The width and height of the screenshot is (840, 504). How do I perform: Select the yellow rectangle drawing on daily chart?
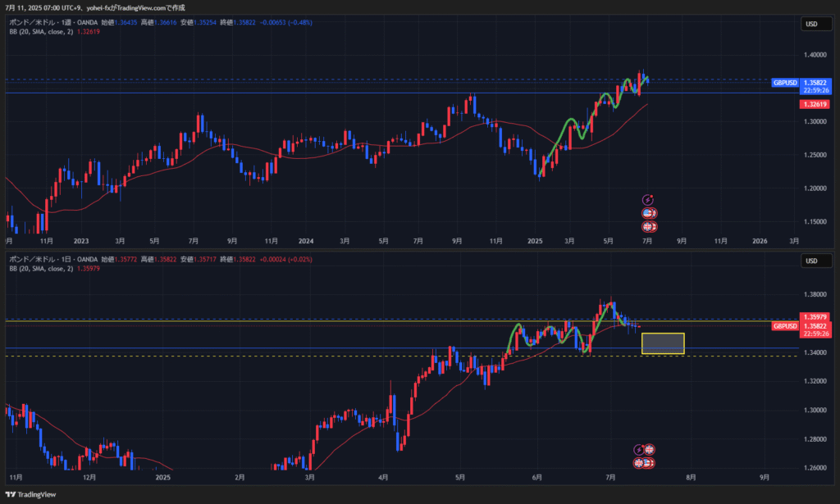point(663,343)
